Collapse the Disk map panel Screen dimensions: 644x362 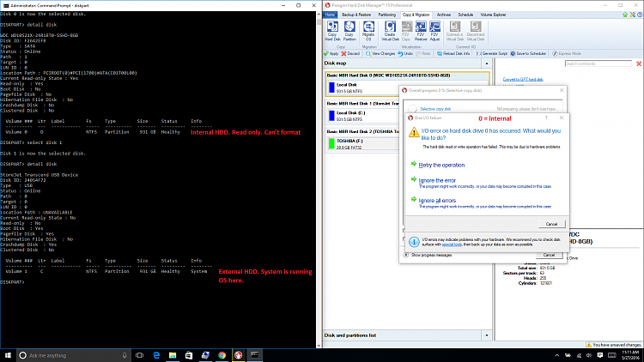click(487, 63)
